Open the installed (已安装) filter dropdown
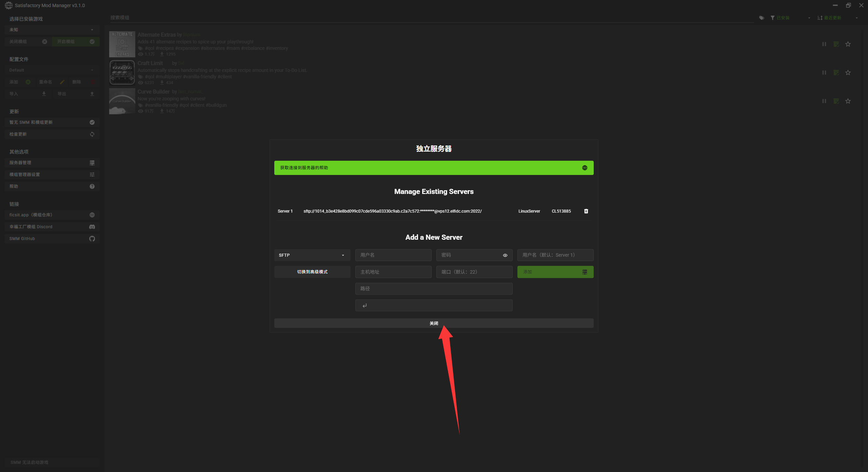 coord(790,18)
